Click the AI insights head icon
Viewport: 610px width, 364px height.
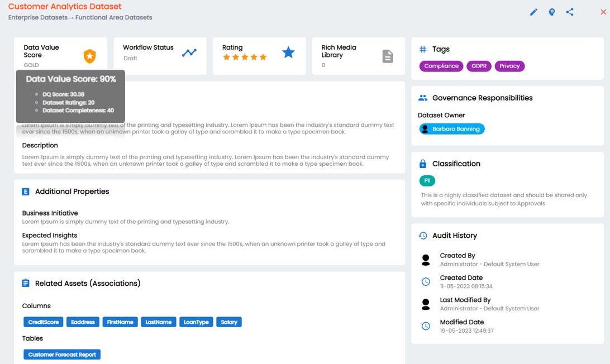[552, 12]
